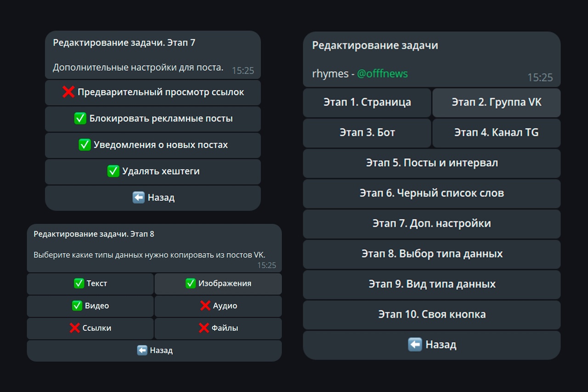Image resolution: width=588 pixels, height=392 pixels.
Task: Click the green checkmark icon beside Видео
Action: (x=77, y=306)
